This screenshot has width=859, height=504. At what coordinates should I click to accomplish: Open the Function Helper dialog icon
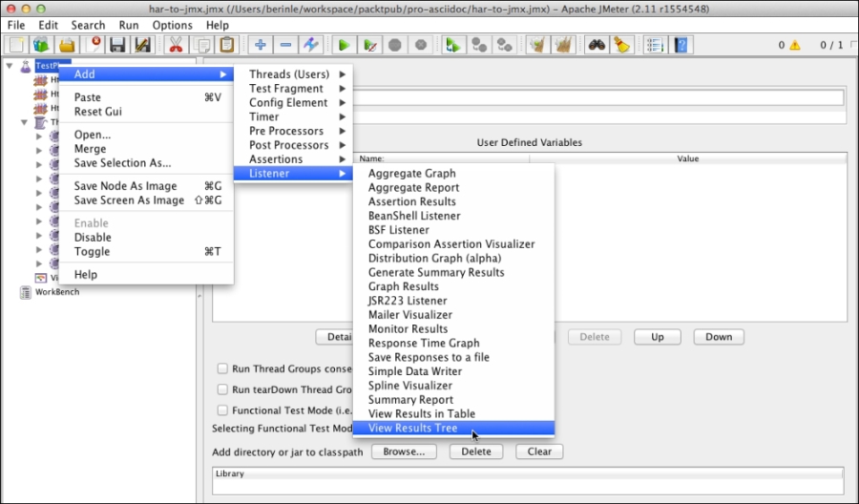(x=655, y=45)
